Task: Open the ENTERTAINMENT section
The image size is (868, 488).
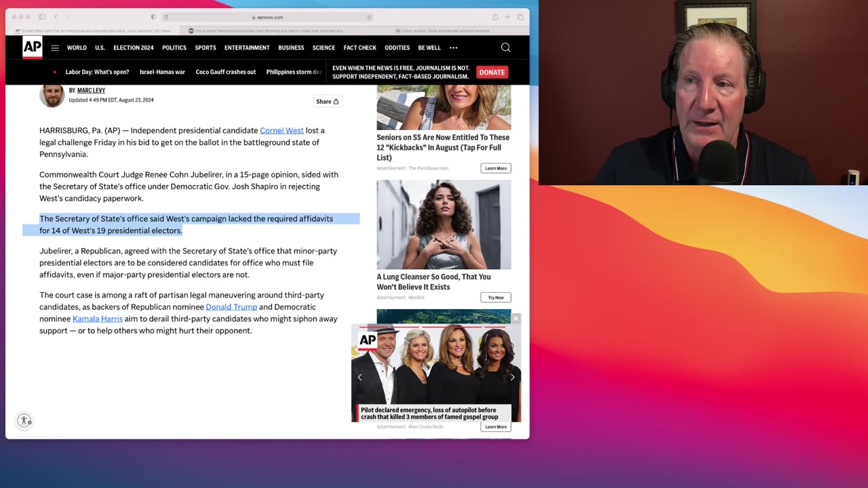Action: click(x=247, y=48)
